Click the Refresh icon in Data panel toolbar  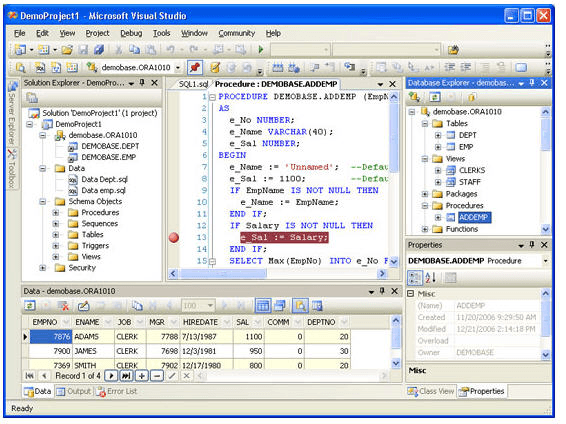pos(30,306)
